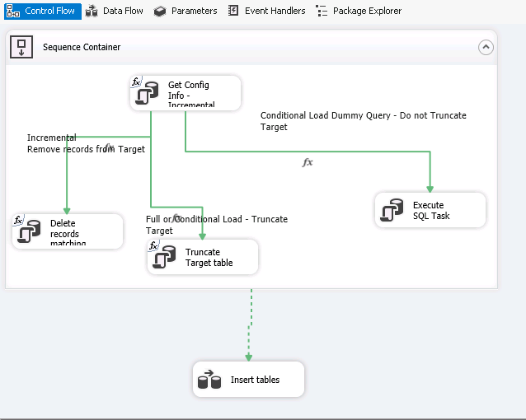Click fx expression icon on right connector
This screenshot has width=526, height=420.
308,162
